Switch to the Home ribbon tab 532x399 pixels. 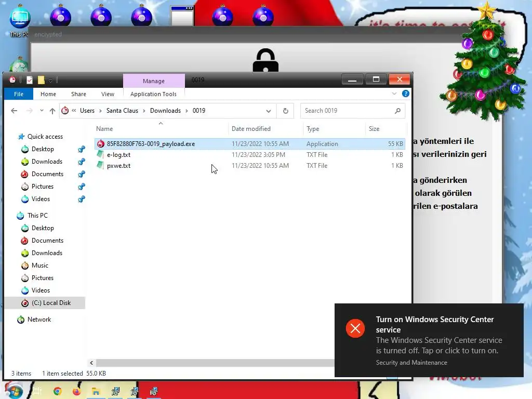pyautogui.click(x=48, y=94)
